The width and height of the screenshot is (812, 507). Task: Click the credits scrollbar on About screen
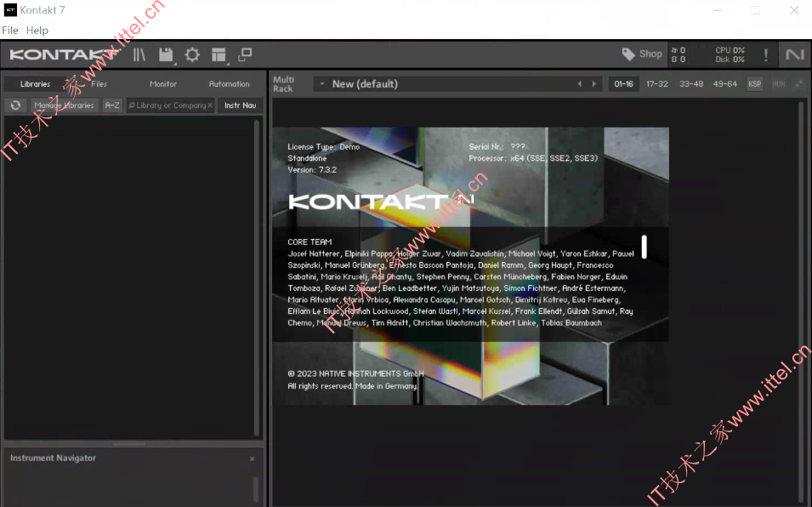644,247
